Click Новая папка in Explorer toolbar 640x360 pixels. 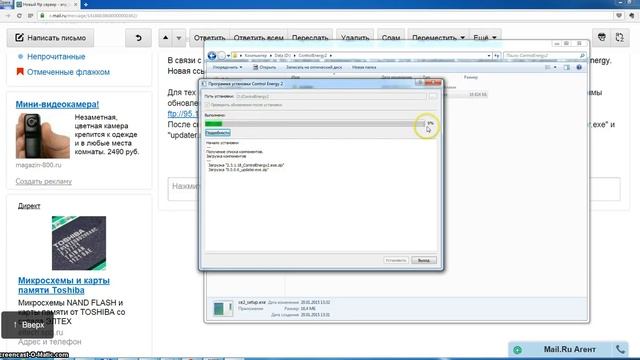click(x=364, y=67)
